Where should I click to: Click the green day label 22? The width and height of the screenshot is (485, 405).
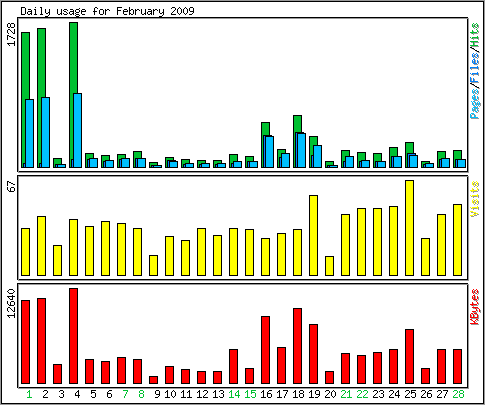tap(362, 394)
